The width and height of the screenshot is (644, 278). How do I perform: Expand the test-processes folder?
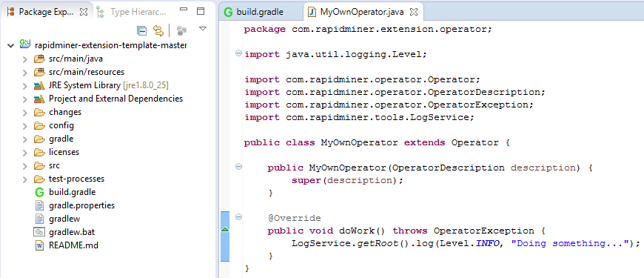[x=24, y=179]
